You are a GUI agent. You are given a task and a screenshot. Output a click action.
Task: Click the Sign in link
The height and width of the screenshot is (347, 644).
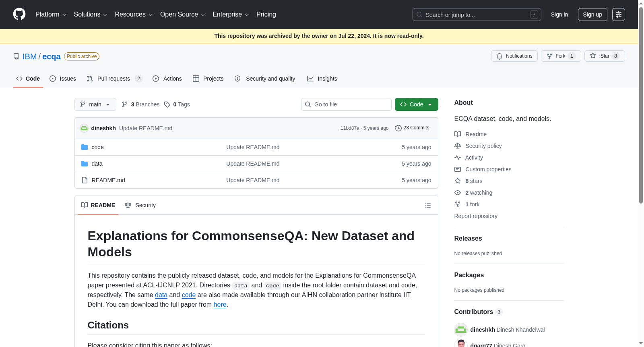coord(559,15)
